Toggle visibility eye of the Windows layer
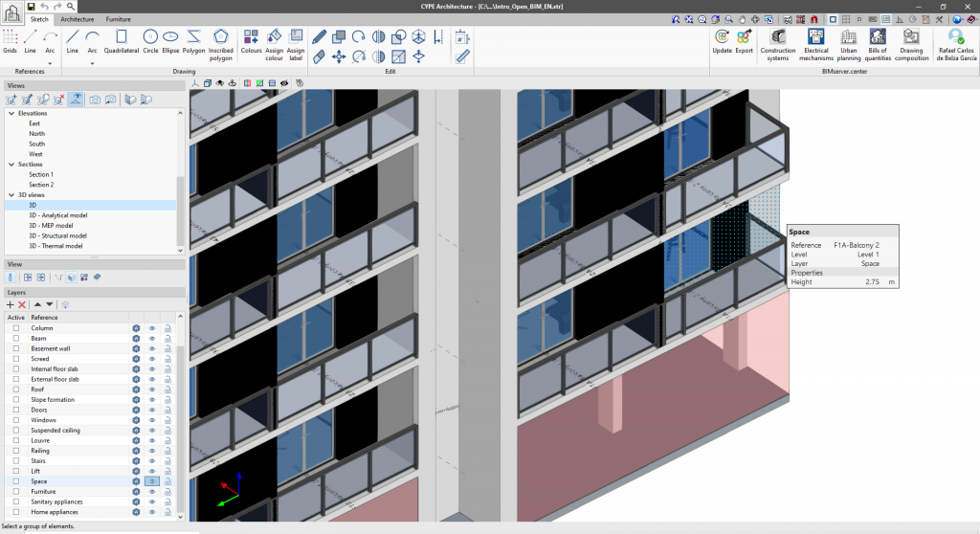The image size is (980, 534). [151, 420]
